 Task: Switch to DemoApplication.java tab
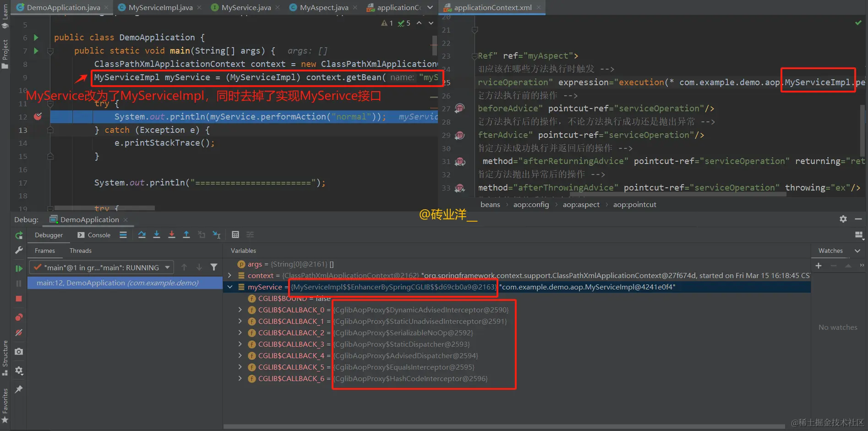point(63,7)
